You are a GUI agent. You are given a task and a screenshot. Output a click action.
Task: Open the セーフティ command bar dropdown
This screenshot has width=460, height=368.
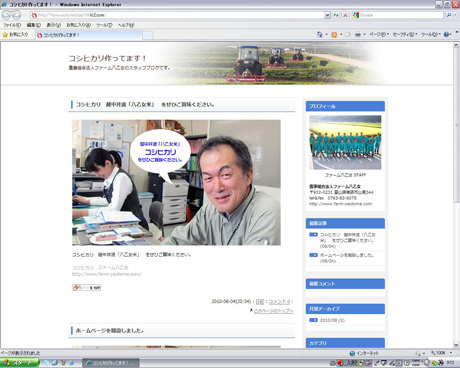(405, 34)
